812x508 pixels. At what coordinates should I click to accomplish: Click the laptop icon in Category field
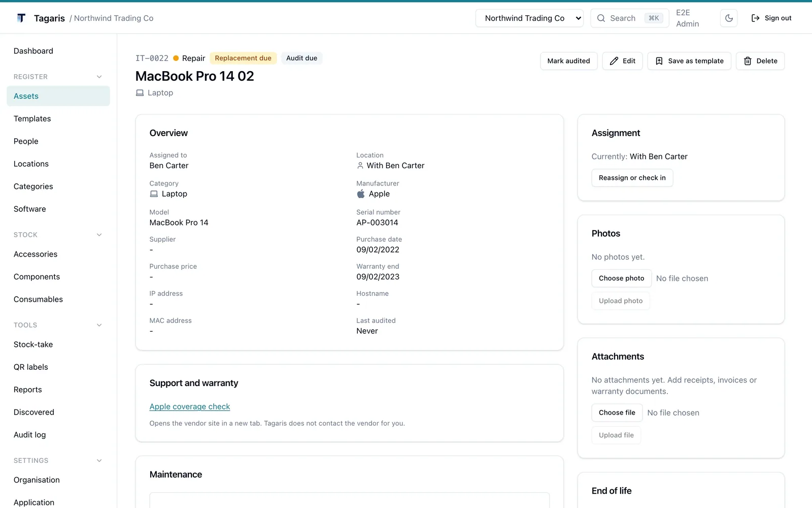tap(154, 194)
